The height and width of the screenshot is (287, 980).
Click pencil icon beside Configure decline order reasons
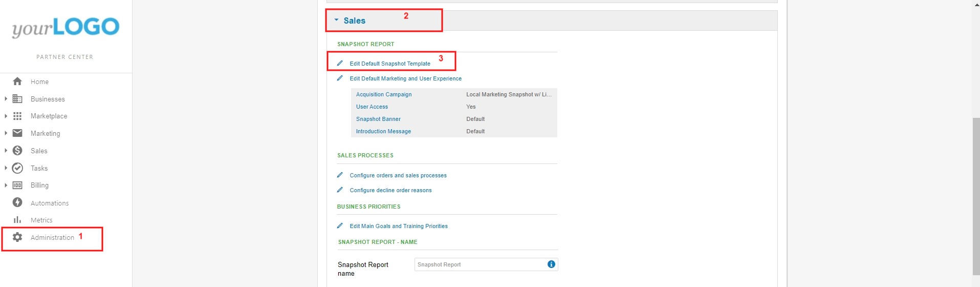(340, 190)
